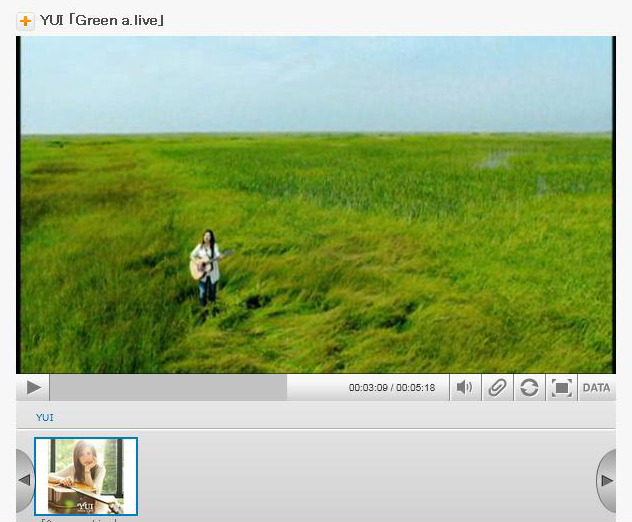Viewport: 632px width, 522px height.
Task: Switch video to fullscreen mode
Action: point(561,388)
